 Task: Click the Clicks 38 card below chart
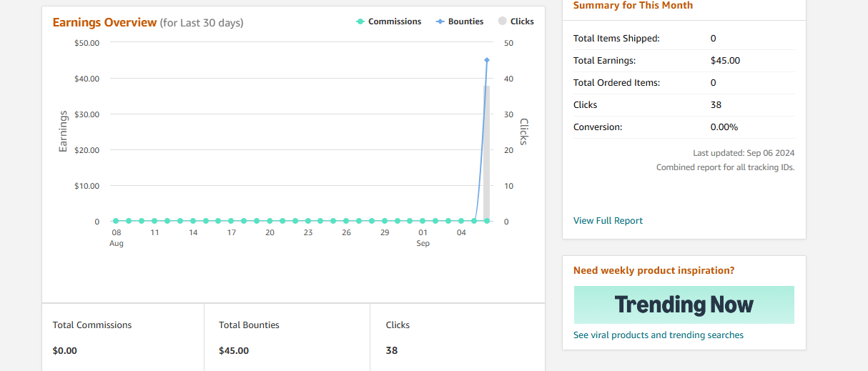tap(457, 337)
